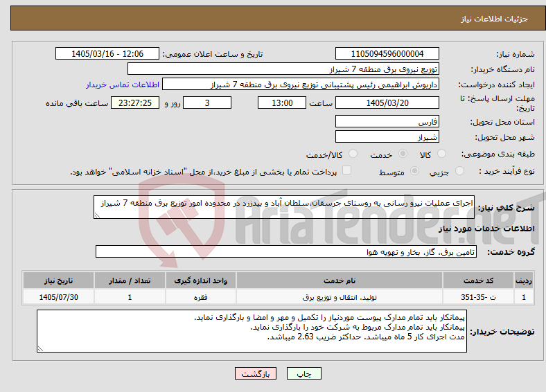Click the city field شیراز
This screenshot has height=392, width=546.
pyautogui.click(x=387, y=136)
